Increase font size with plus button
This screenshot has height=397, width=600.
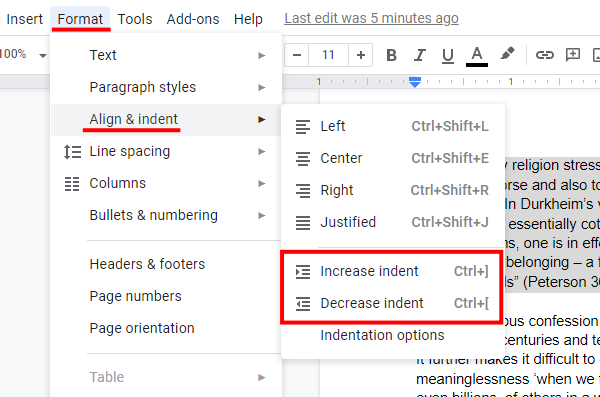(360, 55)
